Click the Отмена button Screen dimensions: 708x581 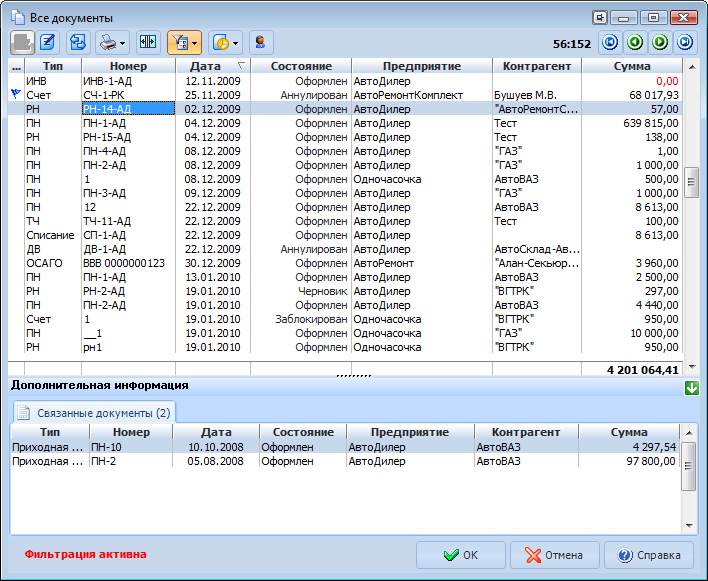[554, 555]
